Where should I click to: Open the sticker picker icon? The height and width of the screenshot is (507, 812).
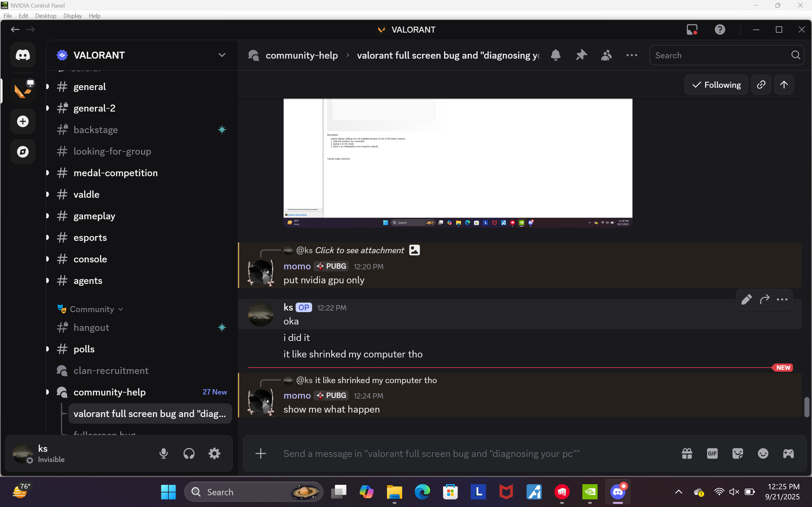[x=737, y=454]
